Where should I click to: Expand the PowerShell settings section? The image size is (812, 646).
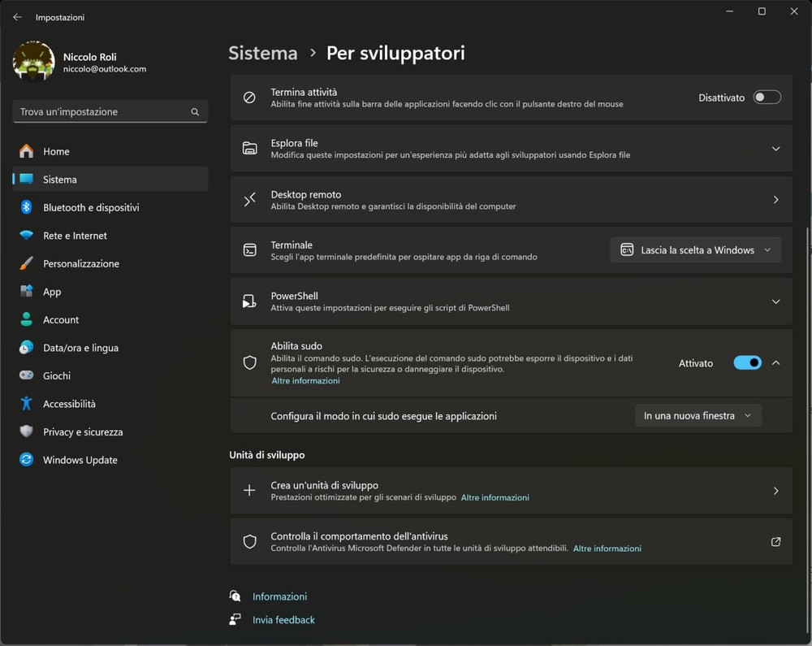775,301
